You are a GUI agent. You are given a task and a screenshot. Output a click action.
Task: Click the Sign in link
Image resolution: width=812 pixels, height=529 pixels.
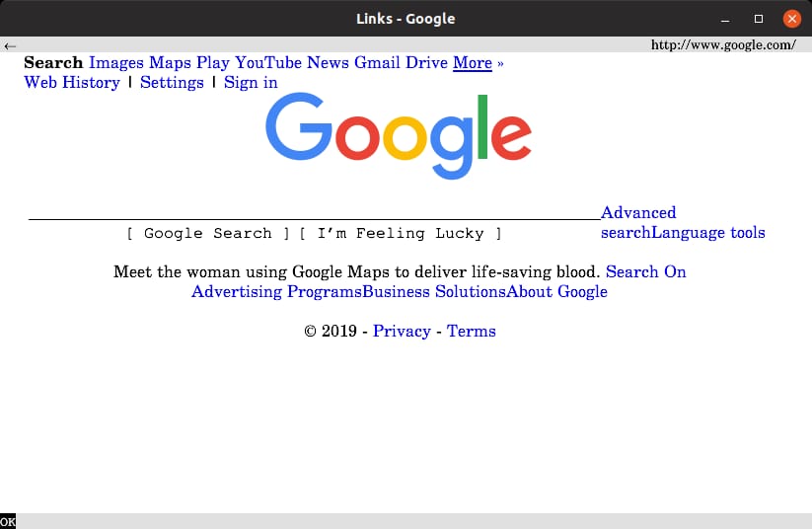click(251, 83)
